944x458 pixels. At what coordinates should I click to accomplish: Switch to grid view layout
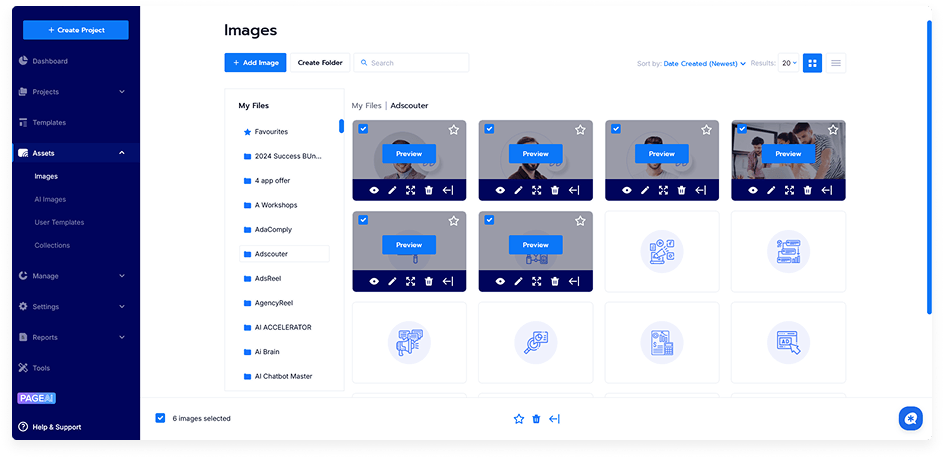813,63
